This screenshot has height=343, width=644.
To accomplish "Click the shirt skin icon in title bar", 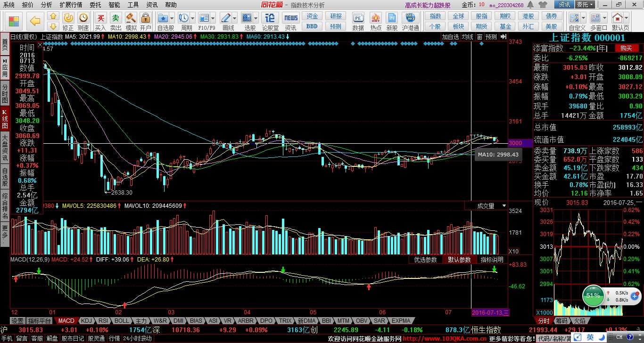I will pos(544,4).
